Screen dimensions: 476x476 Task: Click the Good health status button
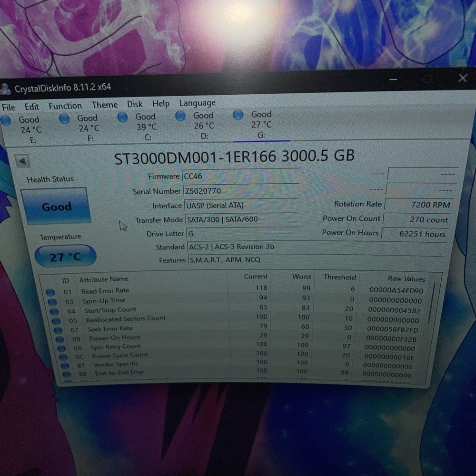57,207
